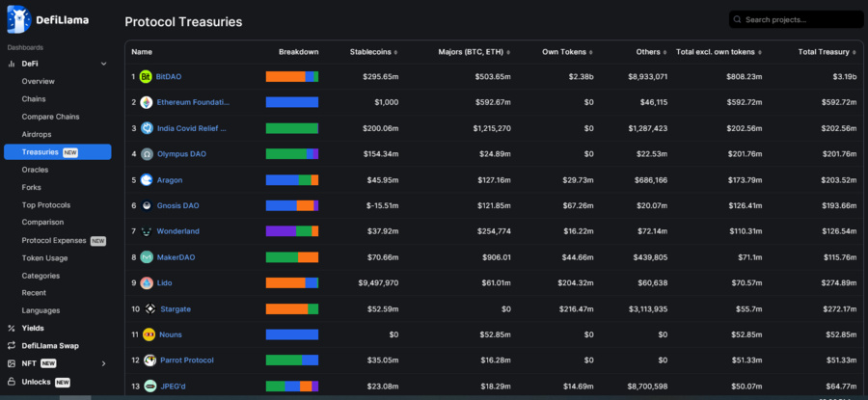
Task: Click the Unlocks padlock icon
Action: [11, 382]
